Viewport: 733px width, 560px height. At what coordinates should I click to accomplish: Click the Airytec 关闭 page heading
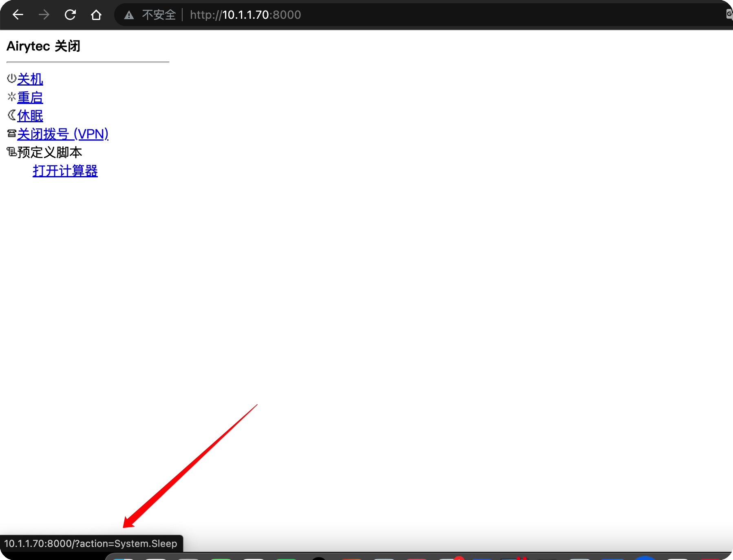click(43, 46)
